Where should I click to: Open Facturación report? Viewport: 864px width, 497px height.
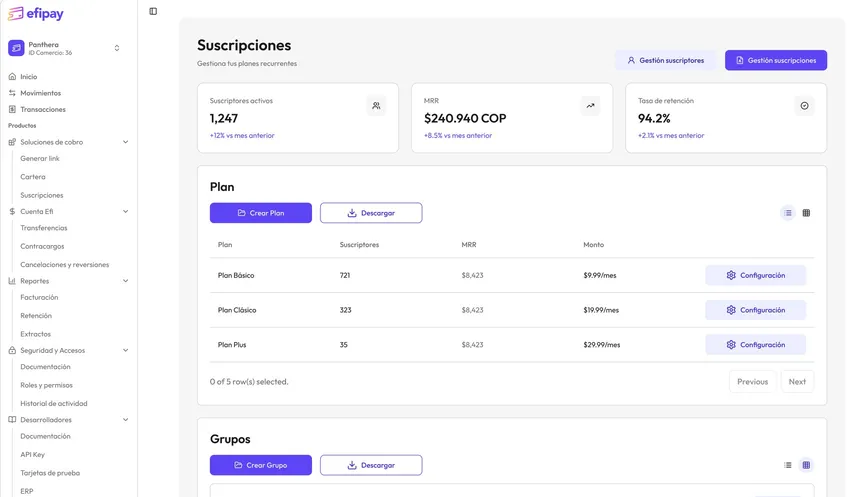[x=39, y=298]
